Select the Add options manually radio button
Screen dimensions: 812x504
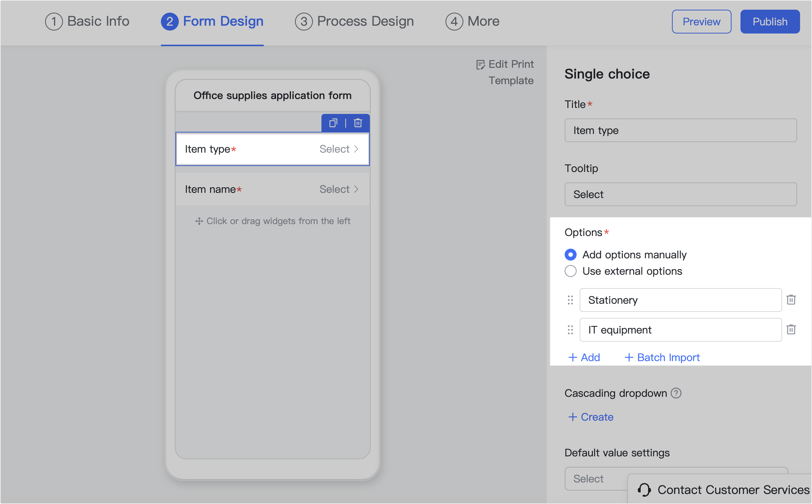(x=570, y=255)
